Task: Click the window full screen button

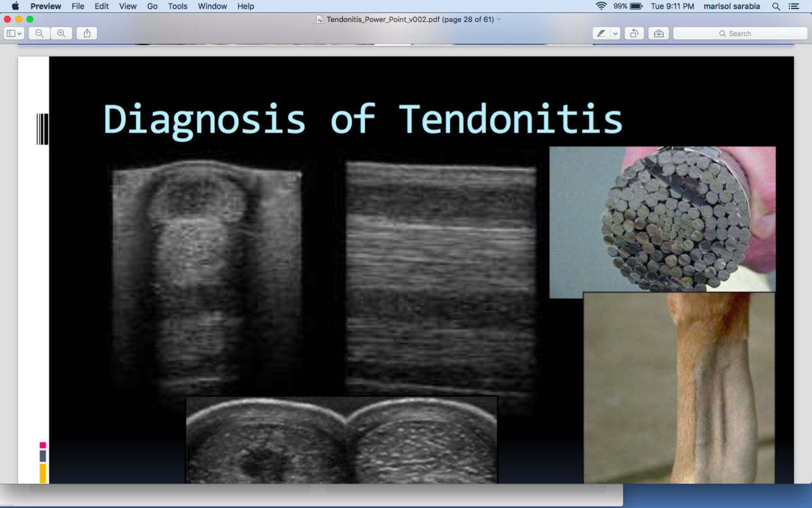Action: (x=30, y=19)
